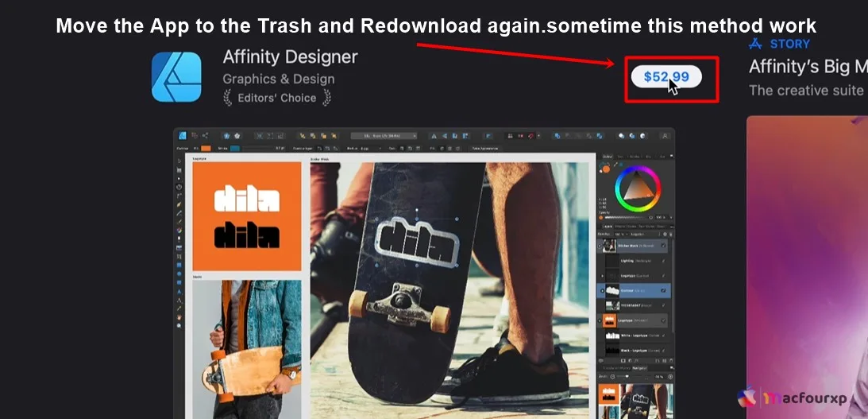Viewport: 868px width, 419px height.
Task: Click 'The creative suite' story subtitle
Action: (808, 91)
